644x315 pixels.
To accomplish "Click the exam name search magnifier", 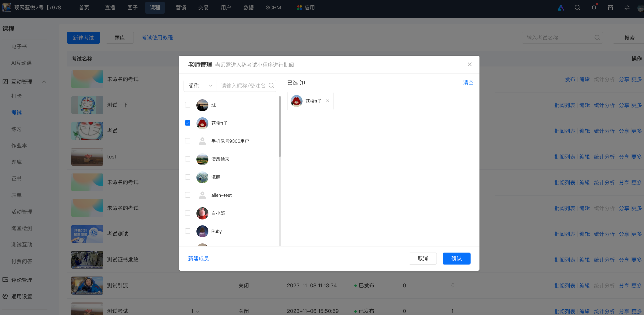I will [x=597, y=38].
